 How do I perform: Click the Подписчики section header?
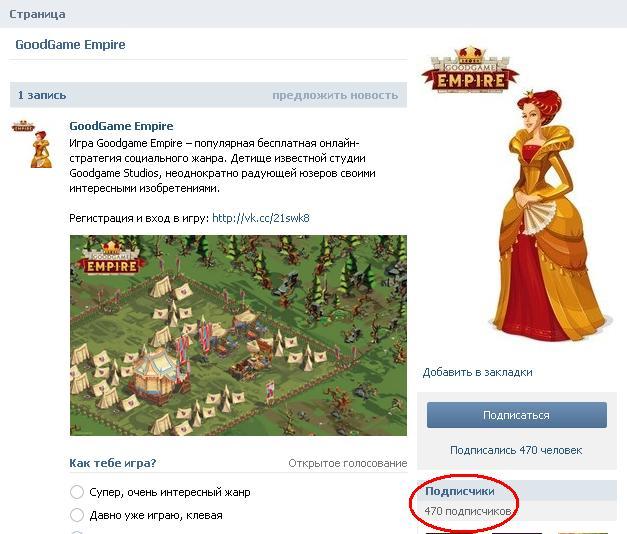coord(460,491)
